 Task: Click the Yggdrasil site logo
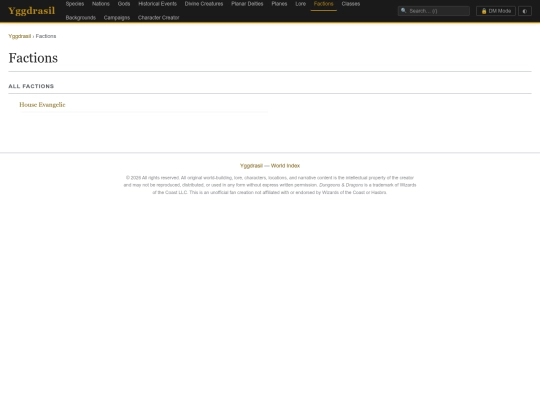coord(31,11)
